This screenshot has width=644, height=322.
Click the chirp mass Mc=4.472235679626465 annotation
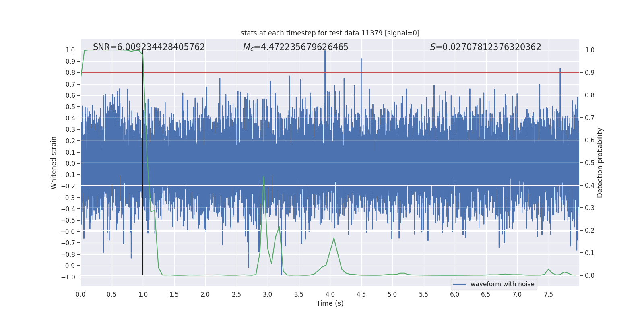296,47
